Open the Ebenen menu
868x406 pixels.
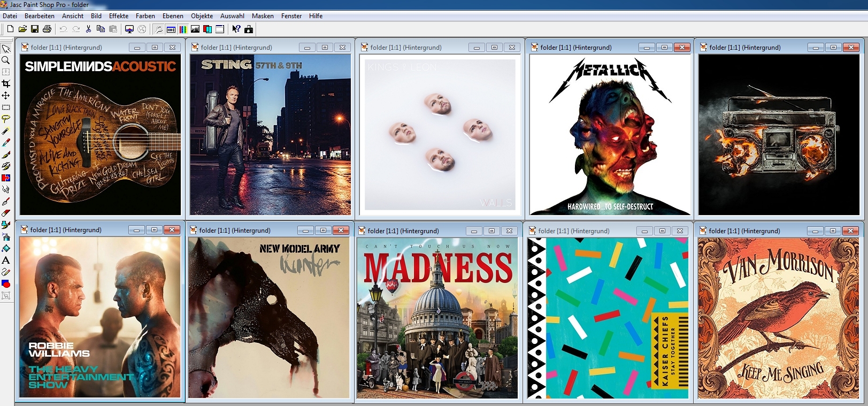(173, 16)
